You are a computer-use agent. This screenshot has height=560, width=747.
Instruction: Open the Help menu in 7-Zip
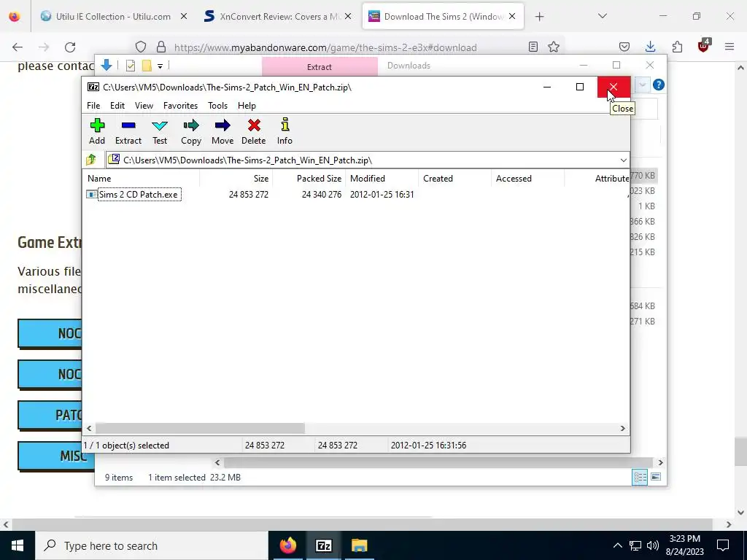pyautogui.click(x=247, y=106)
